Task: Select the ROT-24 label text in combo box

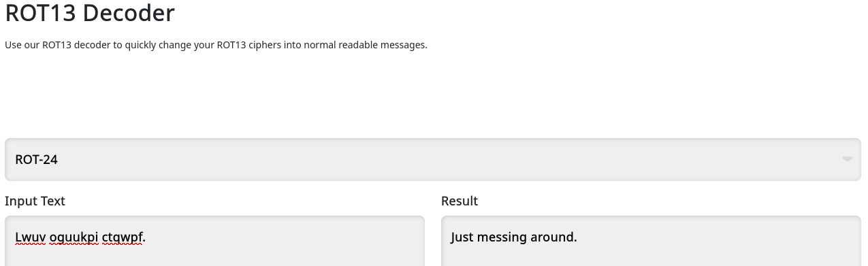Action: [x=36, y=159]
